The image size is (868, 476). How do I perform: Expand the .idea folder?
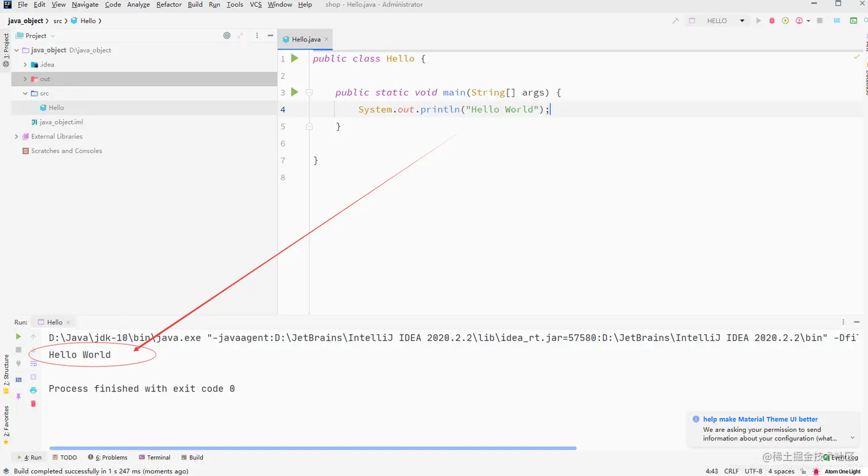[25, 64]
